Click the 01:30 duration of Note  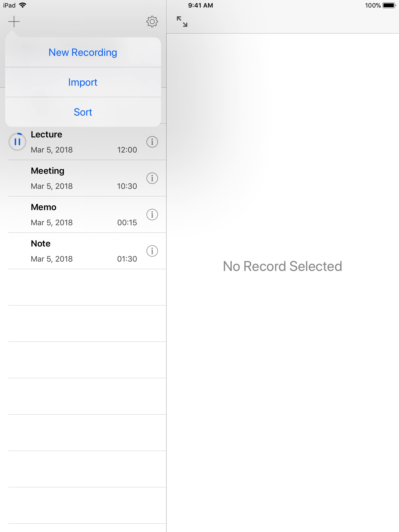click(127, 259)
